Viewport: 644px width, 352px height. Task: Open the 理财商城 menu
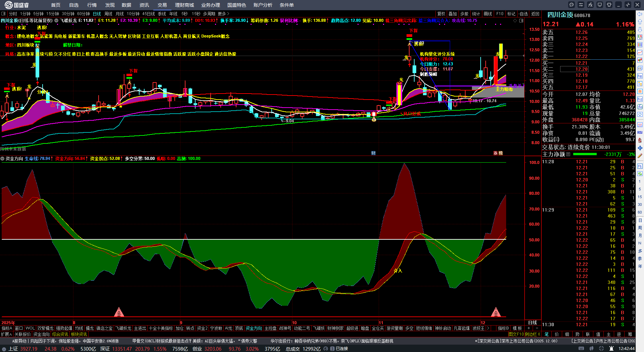coord(184,5)
